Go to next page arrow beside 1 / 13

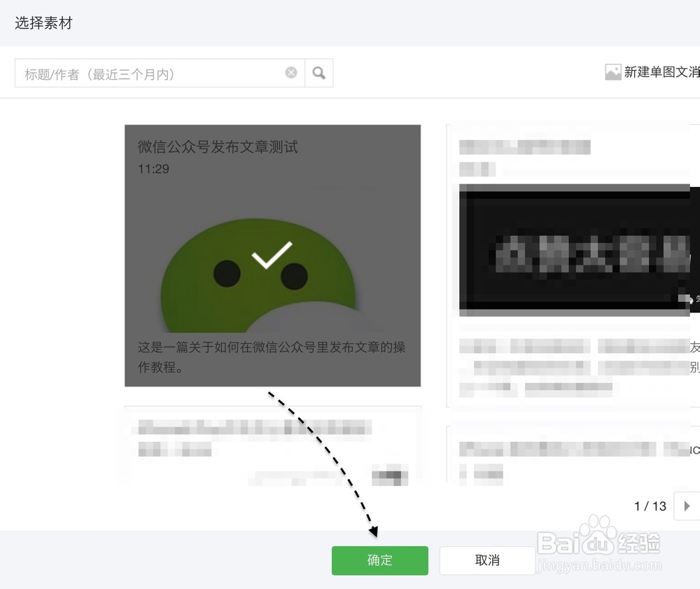(687, 506)
